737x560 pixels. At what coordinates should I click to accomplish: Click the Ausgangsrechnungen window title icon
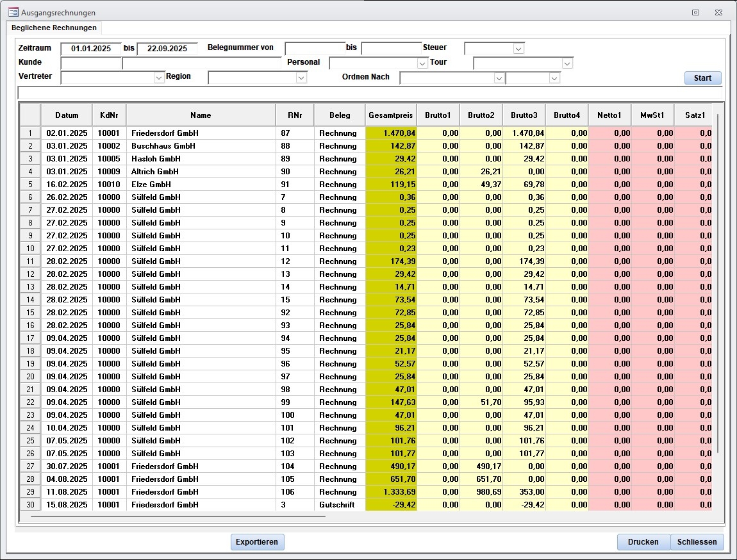point(12,12)
